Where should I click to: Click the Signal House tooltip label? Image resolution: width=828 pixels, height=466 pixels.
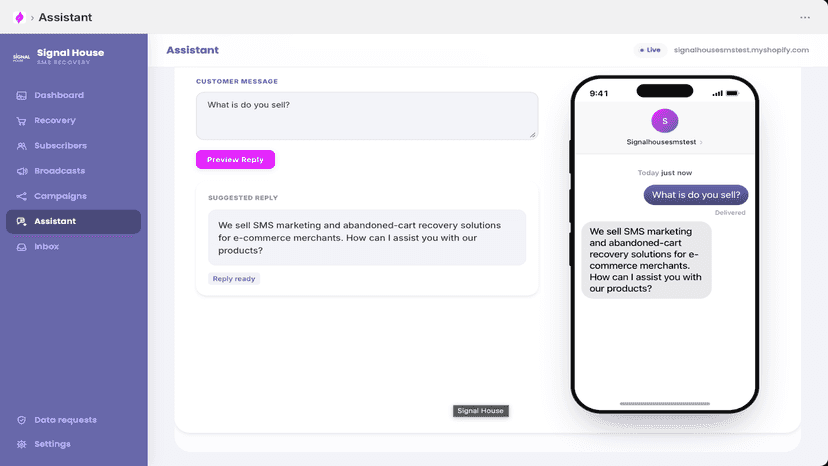click(481, 411)
